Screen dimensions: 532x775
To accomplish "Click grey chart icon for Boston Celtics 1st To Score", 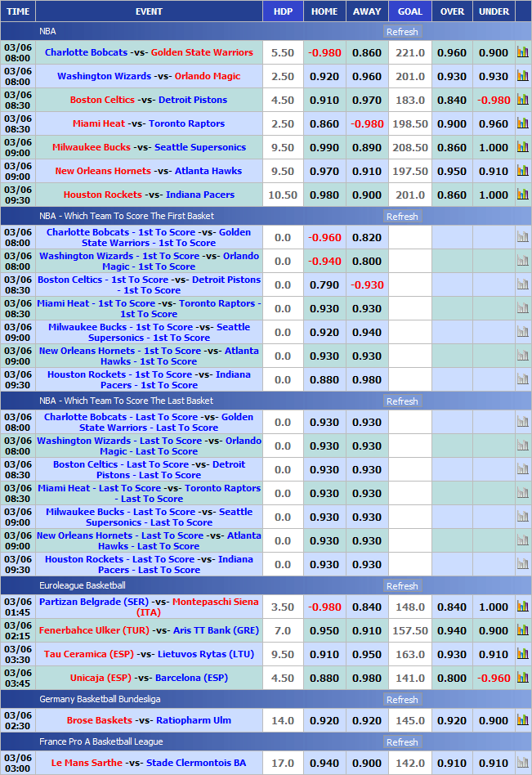I will [523, 284].
